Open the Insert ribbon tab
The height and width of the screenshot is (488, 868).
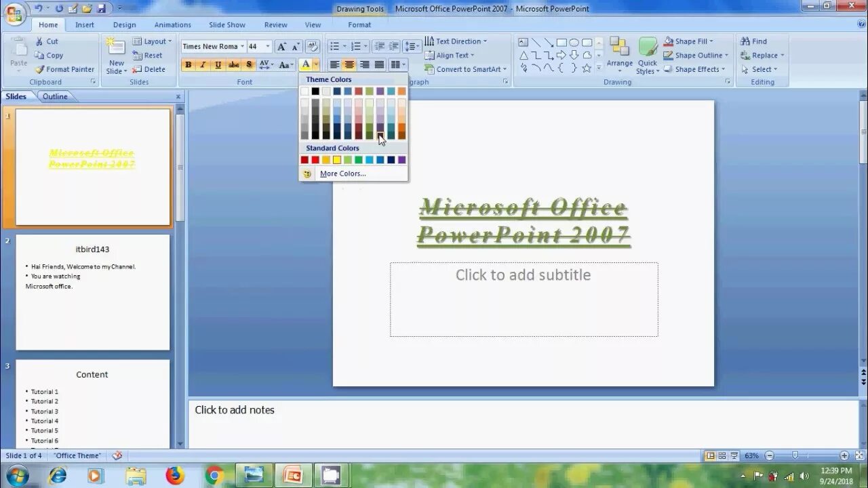(x=85, y=25)
